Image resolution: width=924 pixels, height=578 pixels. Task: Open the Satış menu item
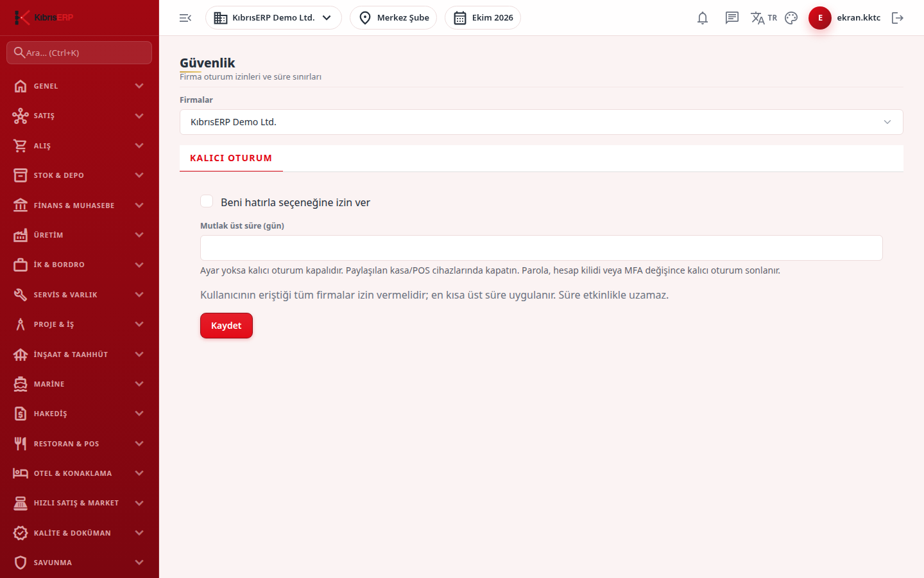[x=79, y=116]
